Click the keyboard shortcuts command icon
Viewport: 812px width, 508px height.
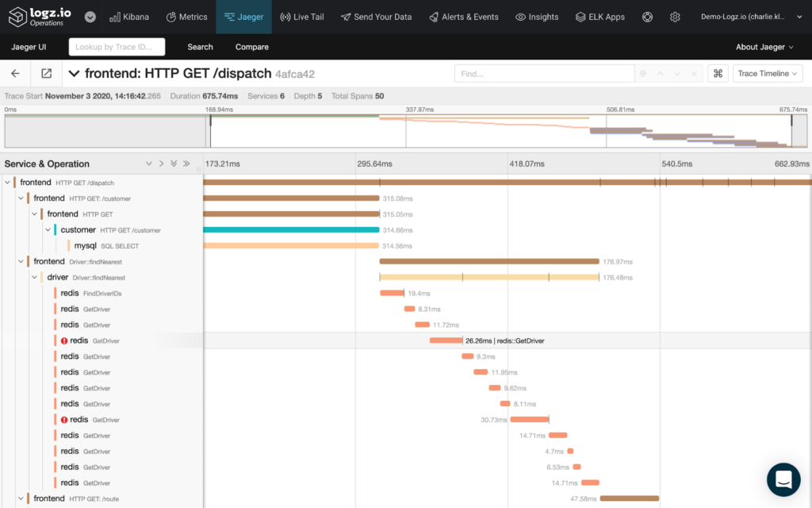pos(718,73)
